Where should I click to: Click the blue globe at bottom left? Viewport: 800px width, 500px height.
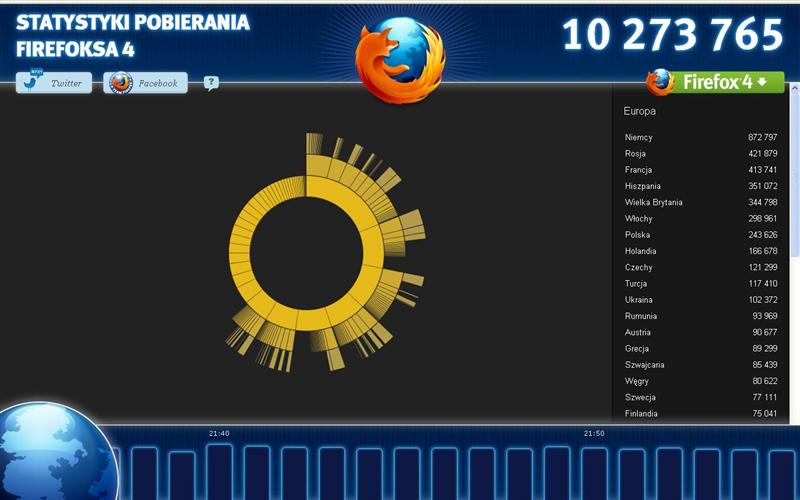click(x=56, y=452)
